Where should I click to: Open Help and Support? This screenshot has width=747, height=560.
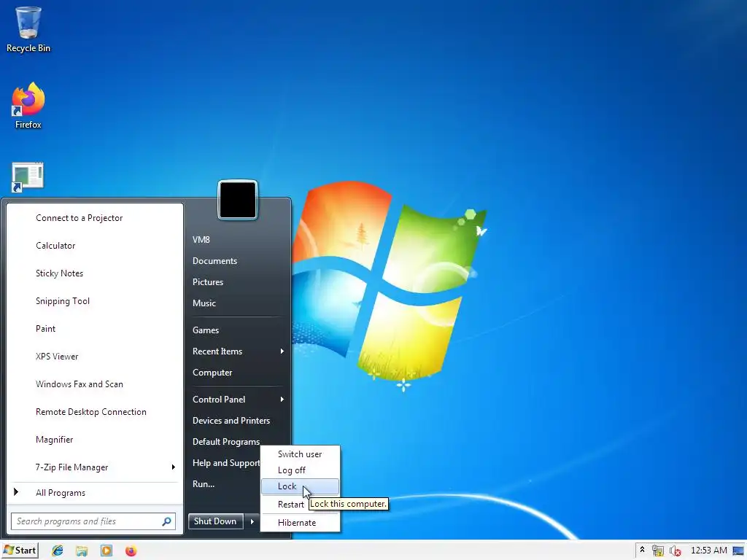click(x=226, y=463)
